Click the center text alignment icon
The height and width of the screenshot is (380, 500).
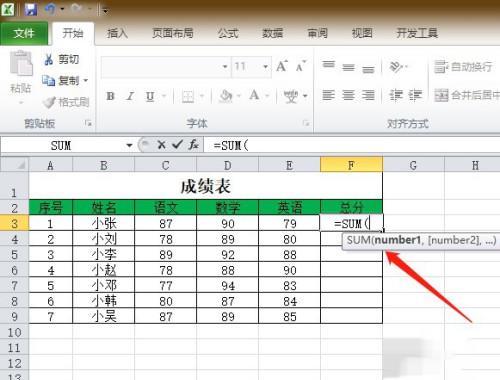click(x=348, y=95)
